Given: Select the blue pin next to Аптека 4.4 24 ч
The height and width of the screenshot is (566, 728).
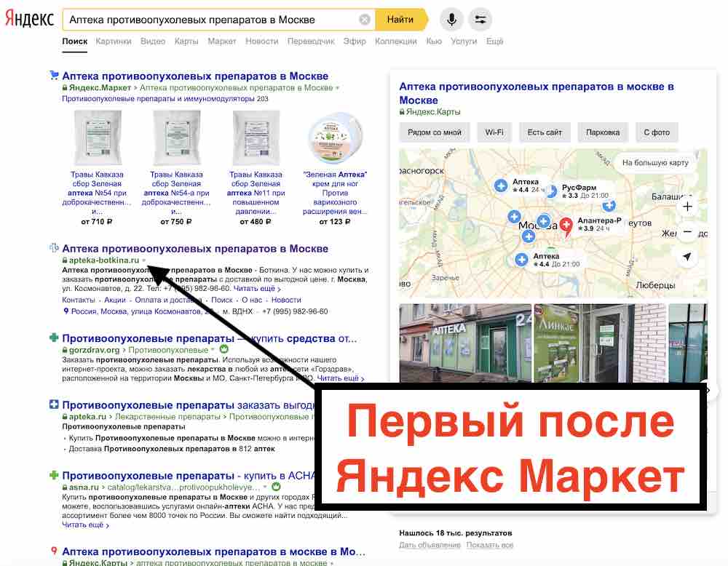Looking at the screenshot, I should click(501, 186).
